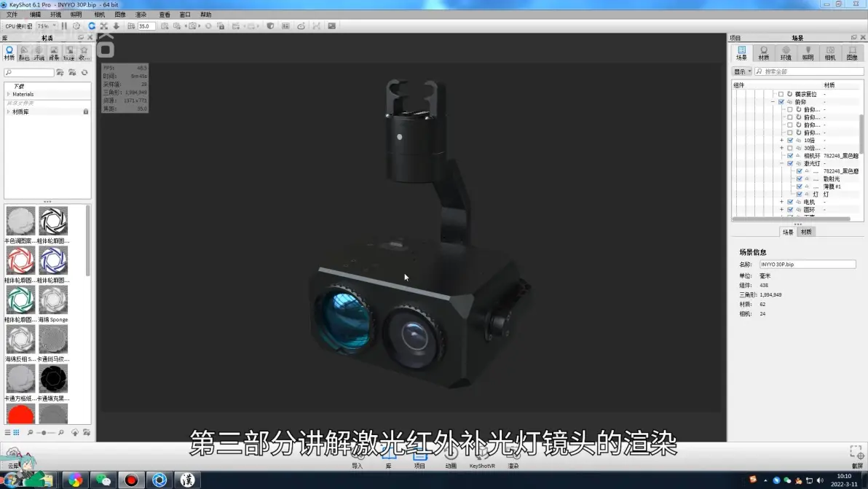The image size is (868, 489).
Task: Open the 照明 project tab
Action: click(x=808, y=53)
